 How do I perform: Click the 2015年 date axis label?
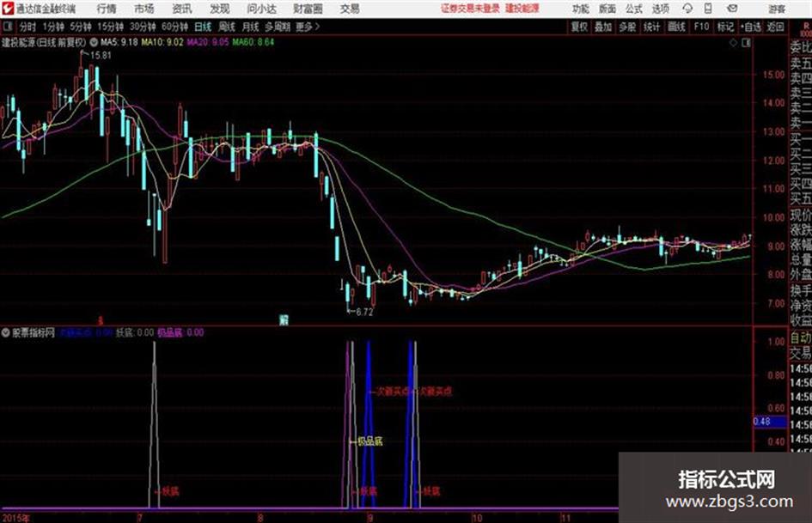pos(16,518)
